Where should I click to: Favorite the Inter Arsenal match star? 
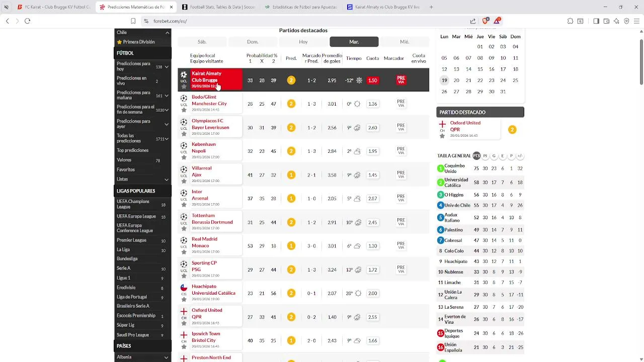click(184, 205)
